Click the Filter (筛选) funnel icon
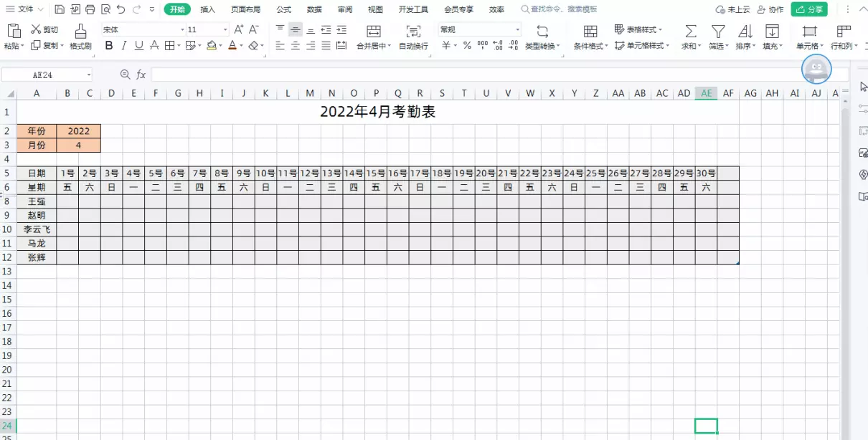The height and width of the screenshot is (440, 868). [x=717, y=32]
